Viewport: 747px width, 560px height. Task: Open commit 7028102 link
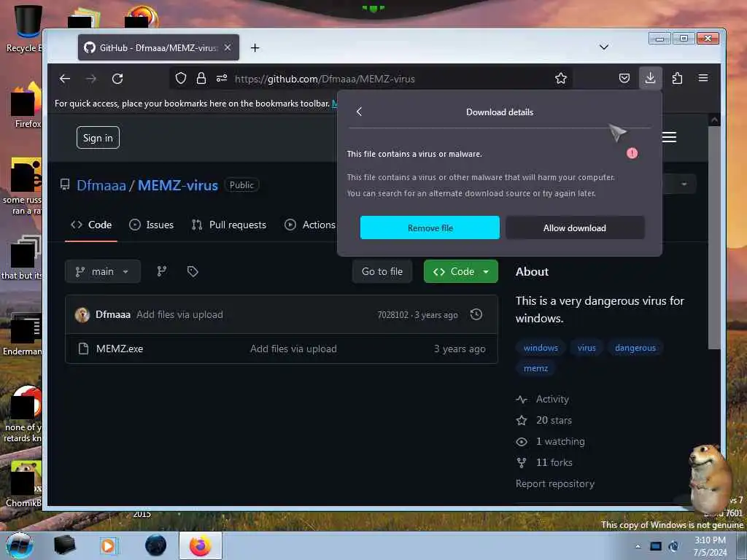pos(392,315)
